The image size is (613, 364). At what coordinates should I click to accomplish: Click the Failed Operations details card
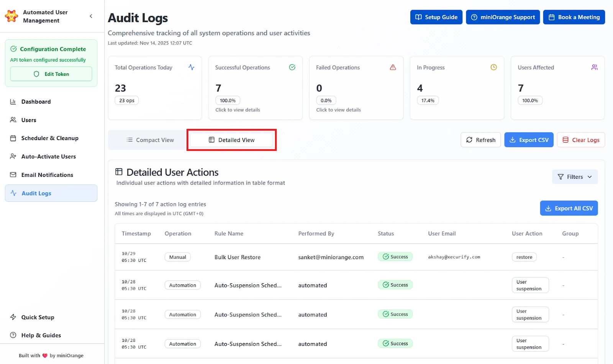(x=356, y=88)
